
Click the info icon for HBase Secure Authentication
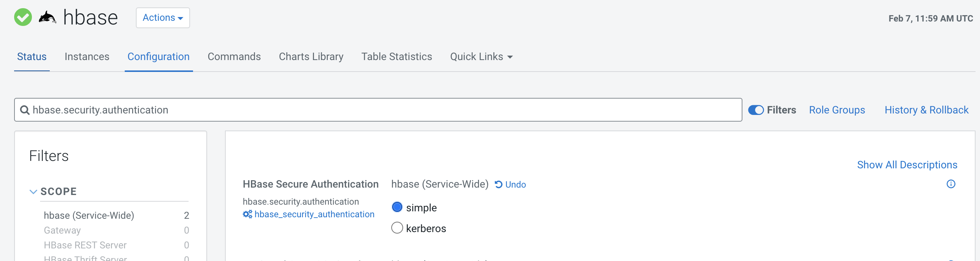951,184
